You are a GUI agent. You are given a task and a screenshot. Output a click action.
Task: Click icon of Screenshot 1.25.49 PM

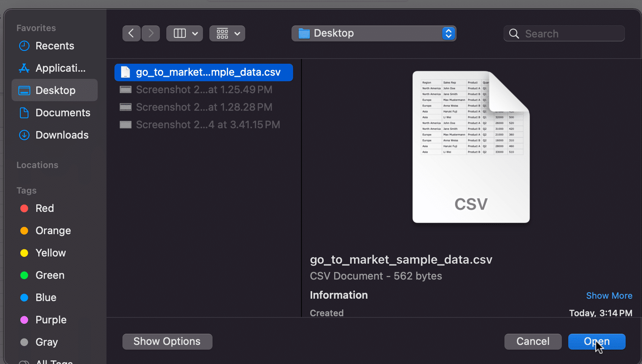pyautogui.click(x=126, y=90)
